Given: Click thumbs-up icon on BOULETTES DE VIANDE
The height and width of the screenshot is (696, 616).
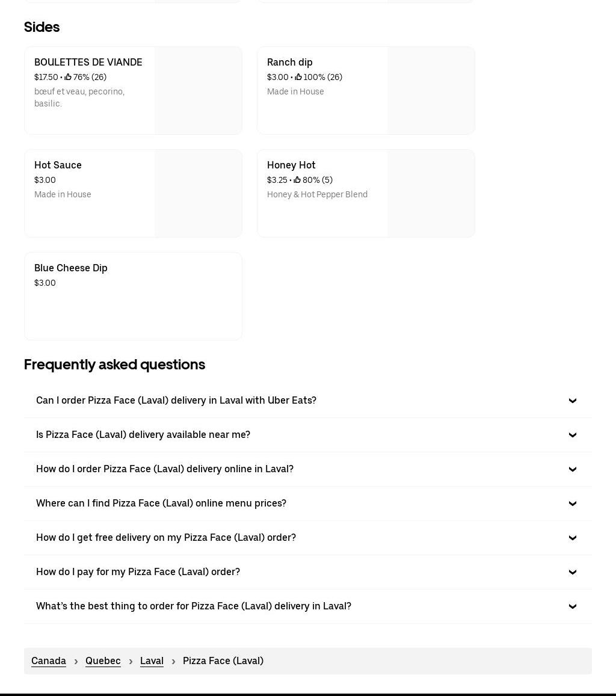Looking at the screenshot, I should [x=68, y=77].
